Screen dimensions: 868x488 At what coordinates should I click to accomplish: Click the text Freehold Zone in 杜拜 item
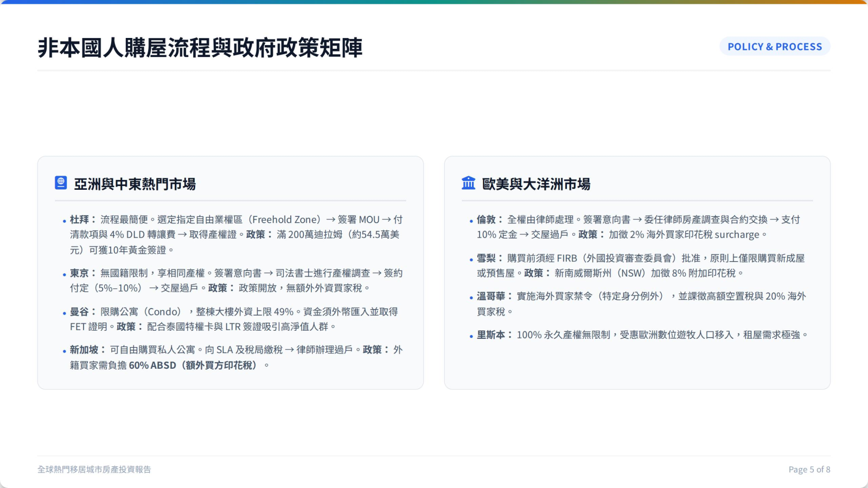pyautogui.click(x=283, y=220)
